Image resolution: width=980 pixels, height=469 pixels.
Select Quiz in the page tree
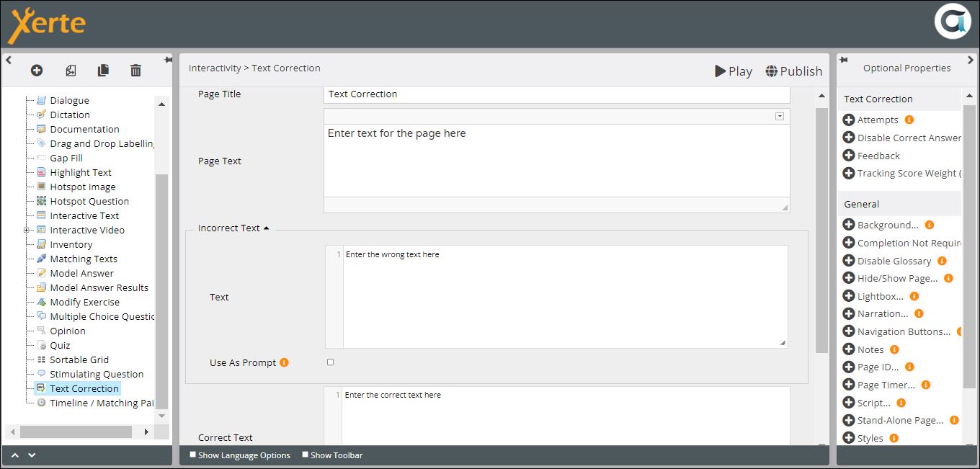60,345
